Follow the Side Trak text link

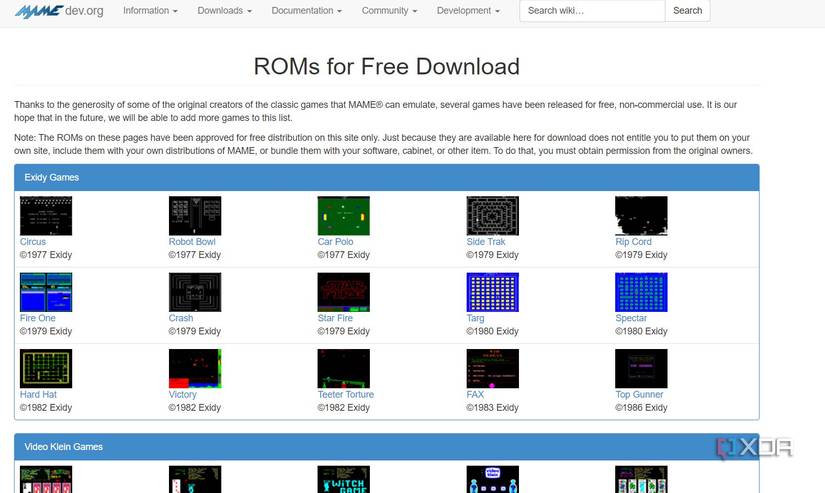click(486, 242)
